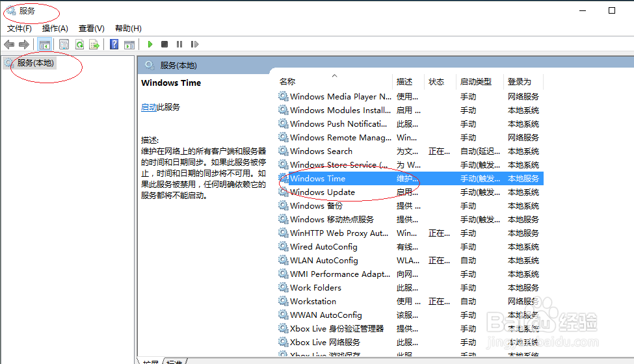Viewport: 634px width, 364px height.
Task: Pause service with the pause icon
Action: pyautogui.click(x=179, y=44)
